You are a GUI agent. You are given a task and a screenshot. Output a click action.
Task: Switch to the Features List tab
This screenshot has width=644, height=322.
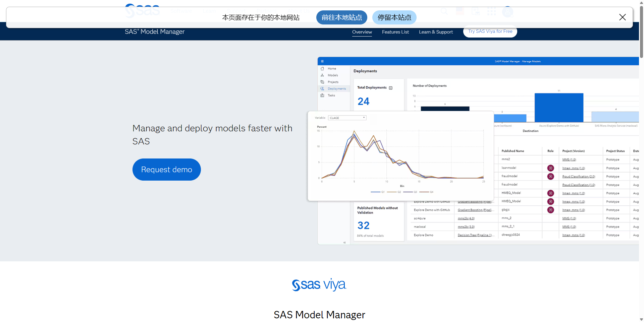tap(395, 32)
